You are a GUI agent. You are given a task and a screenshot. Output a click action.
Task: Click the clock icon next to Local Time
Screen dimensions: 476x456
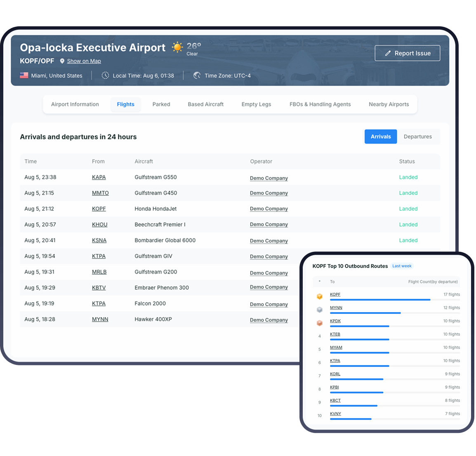(106, 75)
